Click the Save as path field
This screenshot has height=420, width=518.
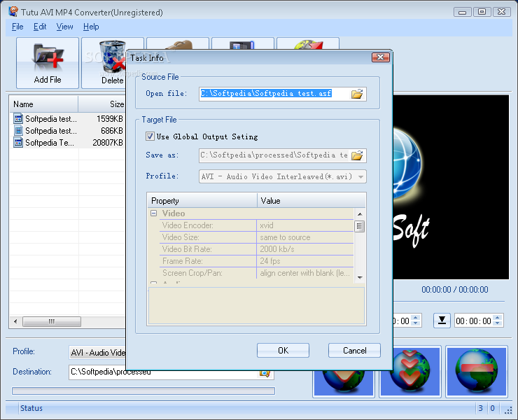[274, 155]
